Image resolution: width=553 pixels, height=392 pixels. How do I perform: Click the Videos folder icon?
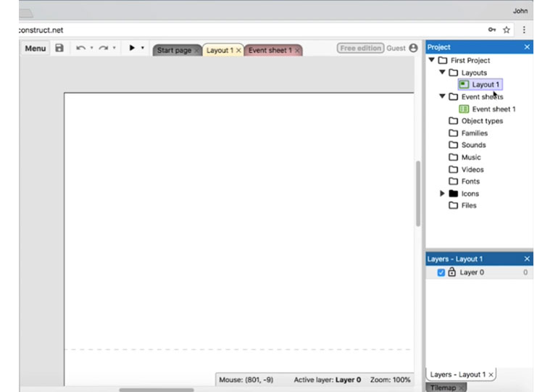click(453, 170)
